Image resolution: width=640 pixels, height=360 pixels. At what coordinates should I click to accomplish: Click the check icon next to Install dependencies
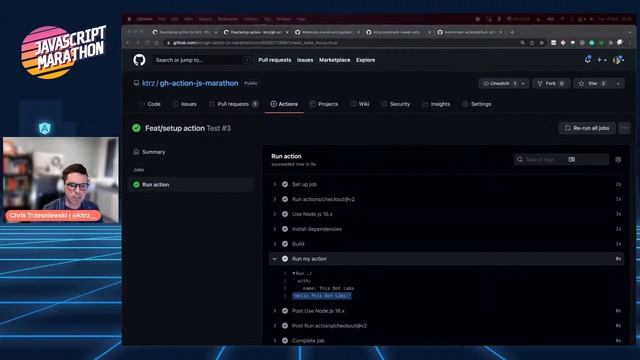(x=285, y=229)
